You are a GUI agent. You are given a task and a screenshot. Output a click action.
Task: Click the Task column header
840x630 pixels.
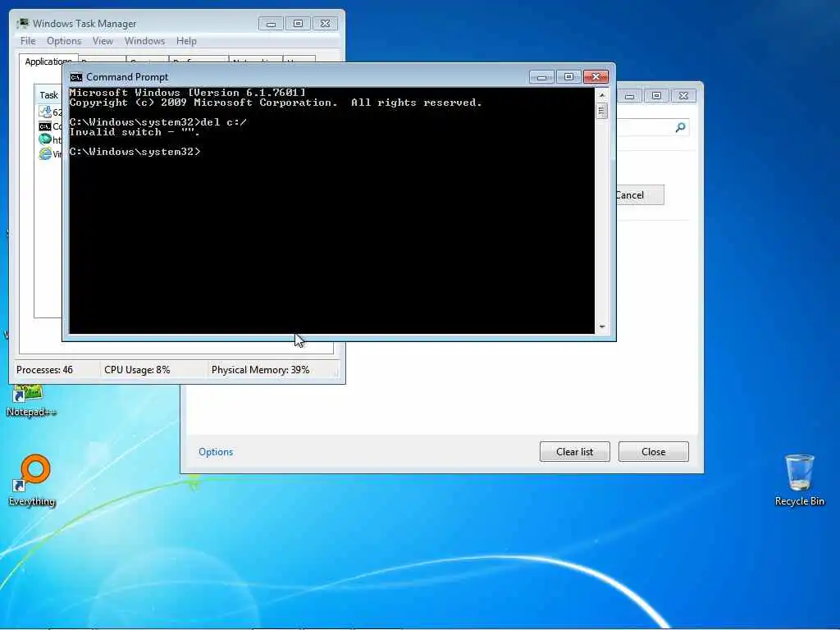[48, 95]
